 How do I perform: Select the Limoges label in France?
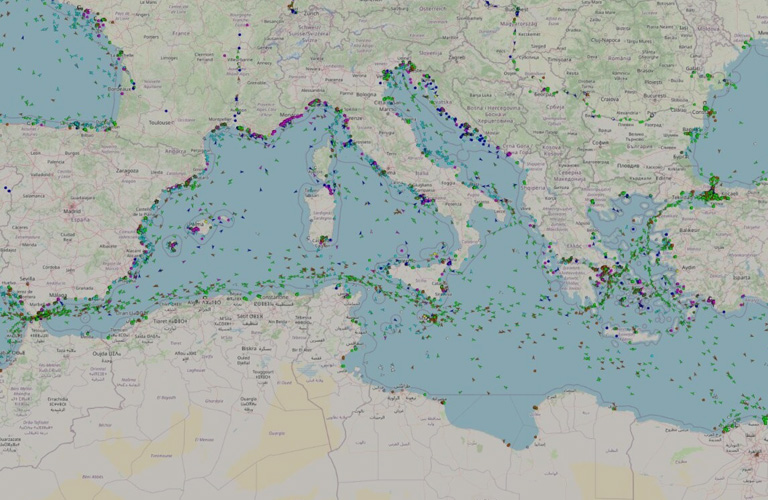click(x=169, y=58)
